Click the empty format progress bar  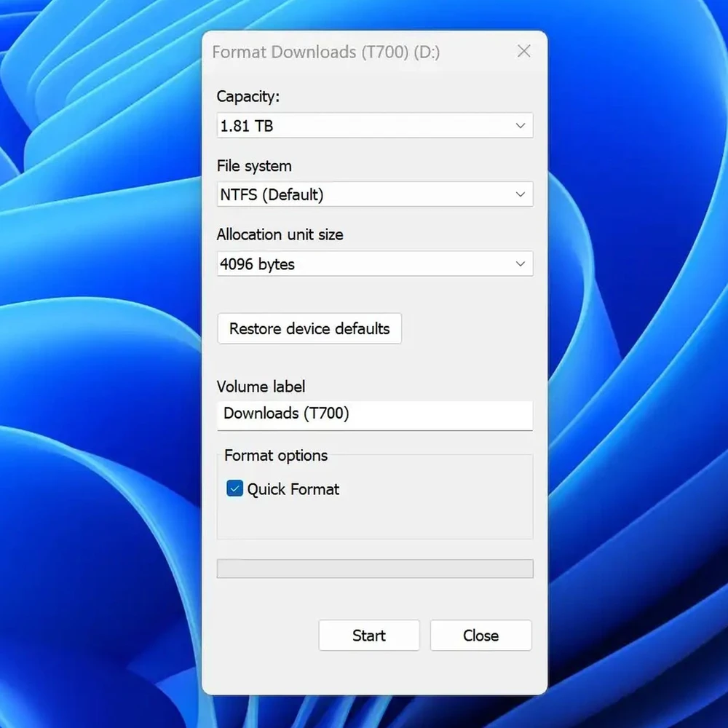point(374,569)
